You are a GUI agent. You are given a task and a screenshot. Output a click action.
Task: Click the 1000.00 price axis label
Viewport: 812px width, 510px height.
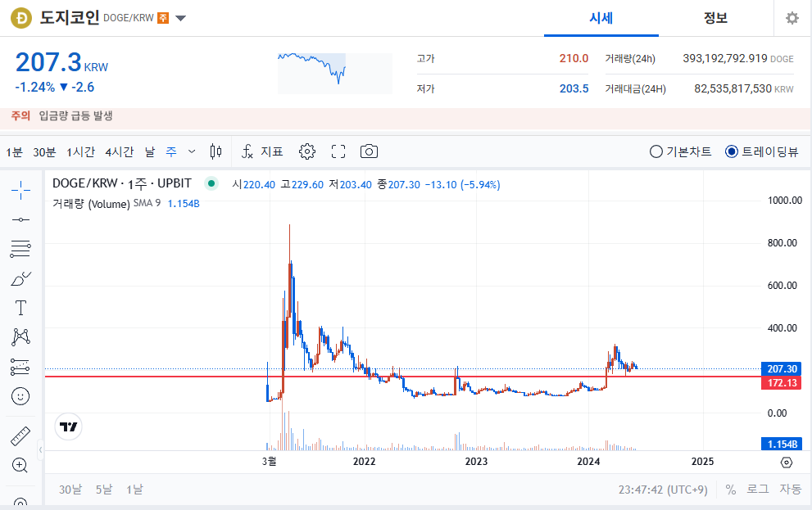(x=785, y=201)
